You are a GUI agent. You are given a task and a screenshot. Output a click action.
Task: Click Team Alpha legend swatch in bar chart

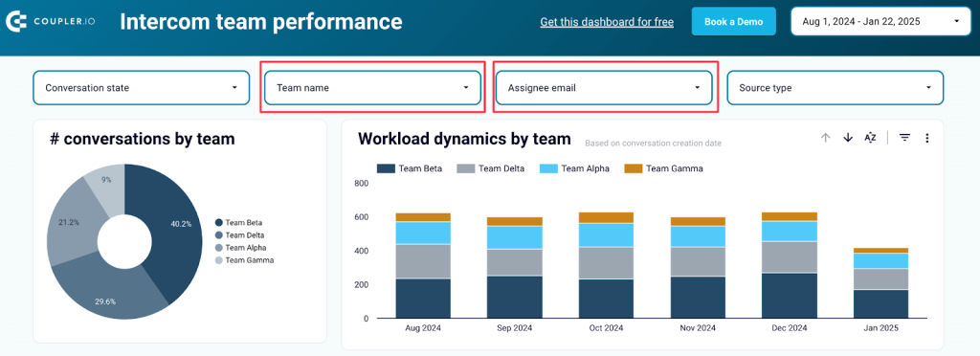tap(548, 168)
